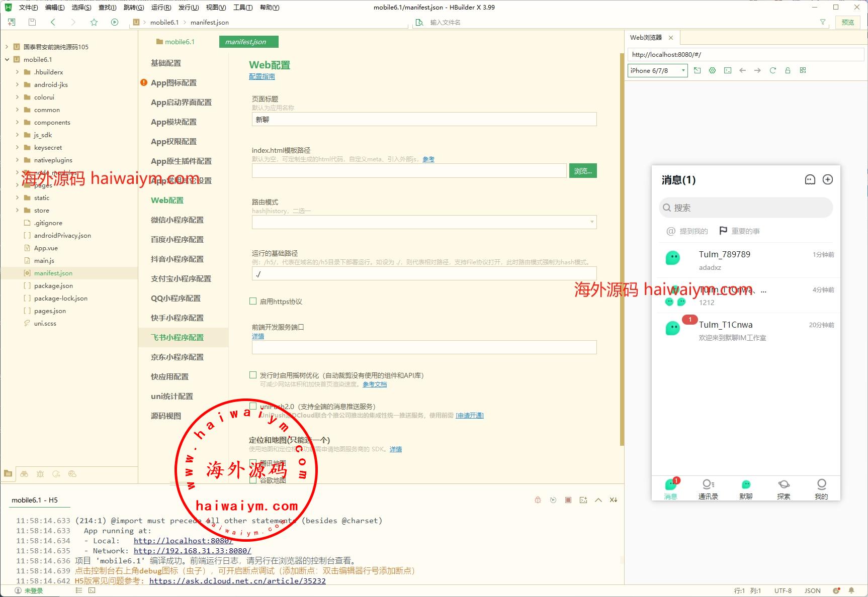The height and width of the screenshot is (597, 868).
Task: Click the filter funnel icon in toolbar
Action: click(823, 22)
